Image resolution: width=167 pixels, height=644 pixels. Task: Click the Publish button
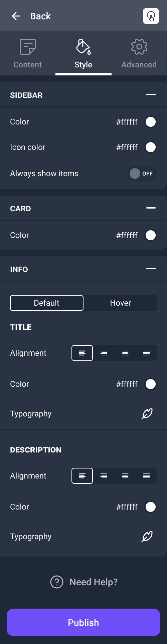click(83, 622)
